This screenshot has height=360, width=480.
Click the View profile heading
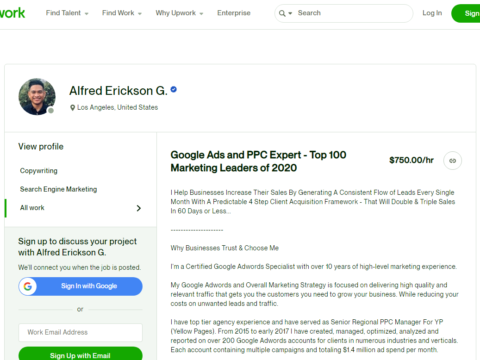coord(41,147)
